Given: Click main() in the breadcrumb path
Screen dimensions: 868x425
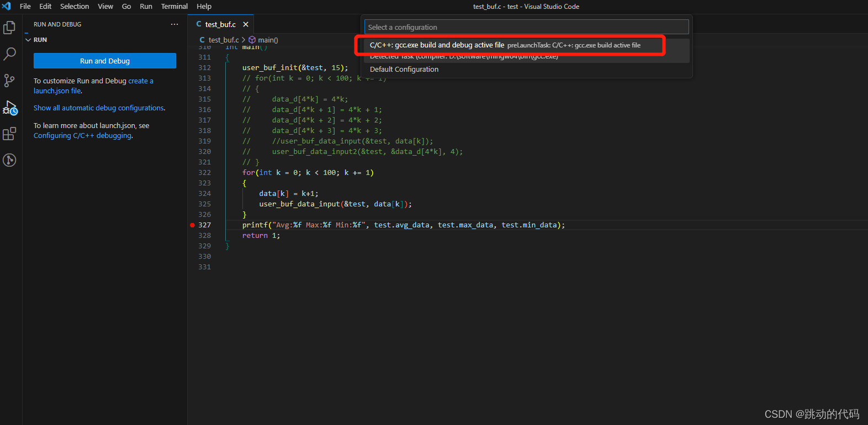Looking at the screenshot, I should [x=268, y=40].
